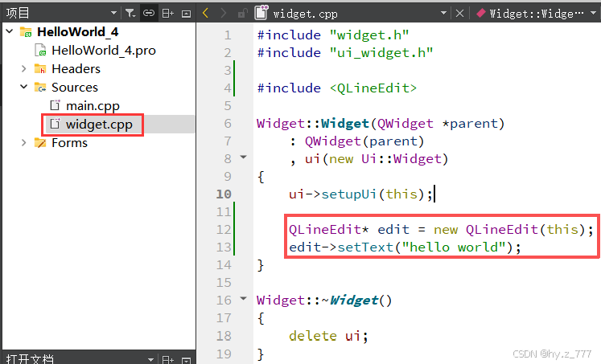Fold the destructor at line 16
Screen dimensions: 601x364
coord(244,298)
